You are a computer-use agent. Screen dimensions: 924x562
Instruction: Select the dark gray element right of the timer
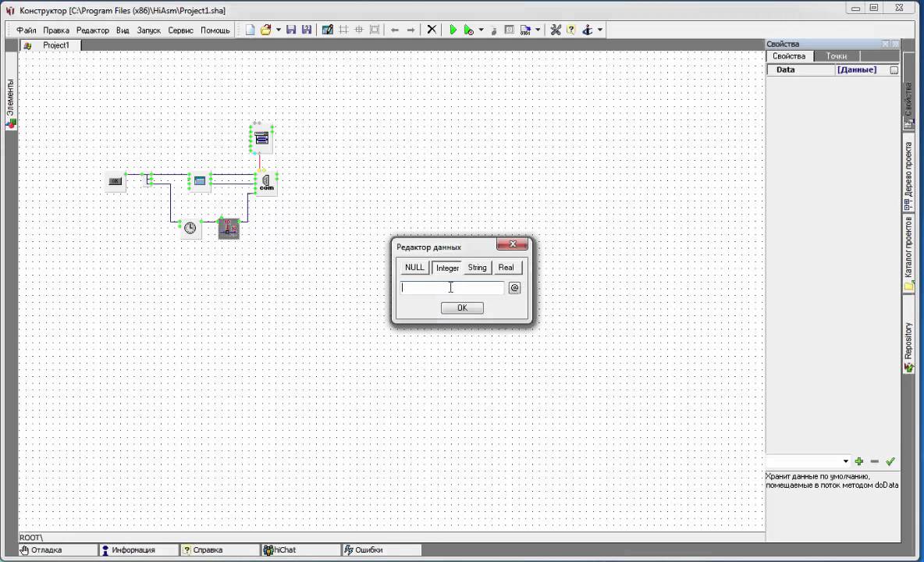[x=229, y=228]
